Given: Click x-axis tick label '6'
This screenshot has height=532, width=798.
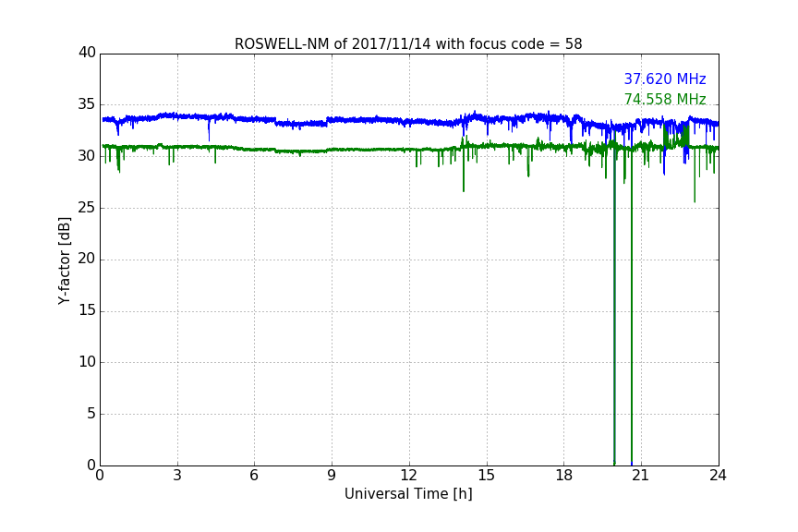Looking at the screenshot, I should 254,476.
